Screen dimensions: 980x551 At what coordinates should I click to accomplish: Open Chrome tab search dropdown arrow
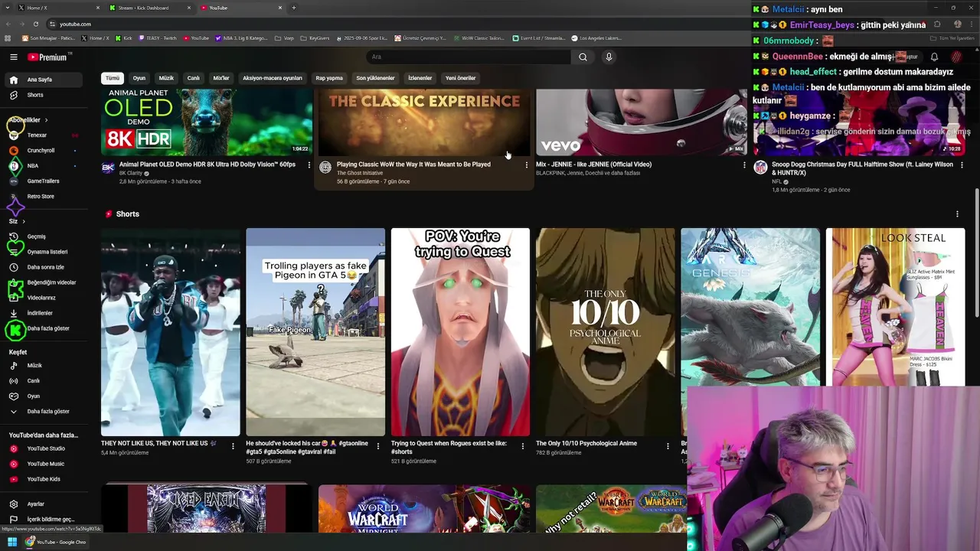(x=8, y=8)
